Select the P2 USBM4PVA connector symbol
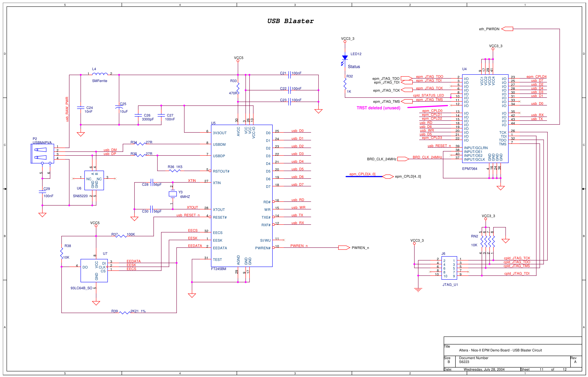Screen dimensions: 588x377 pyautogui.click(x=42, y=154)
